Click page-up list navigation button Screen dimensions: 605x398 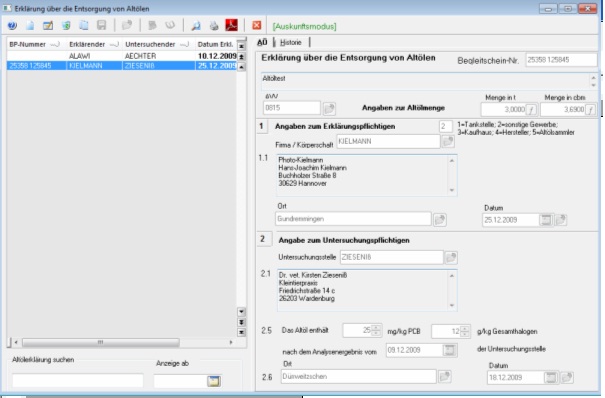[242, 57]
